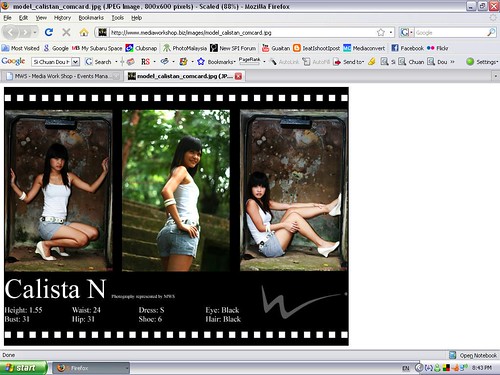Open the Flickr bookmark
The width and height of the screenshot is (500, 375).
(437, 48)
